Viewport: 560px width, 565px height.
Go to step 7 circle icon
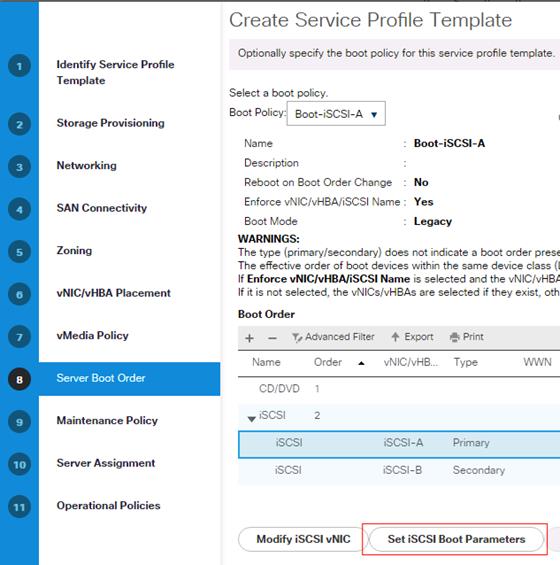click(19, 337)
